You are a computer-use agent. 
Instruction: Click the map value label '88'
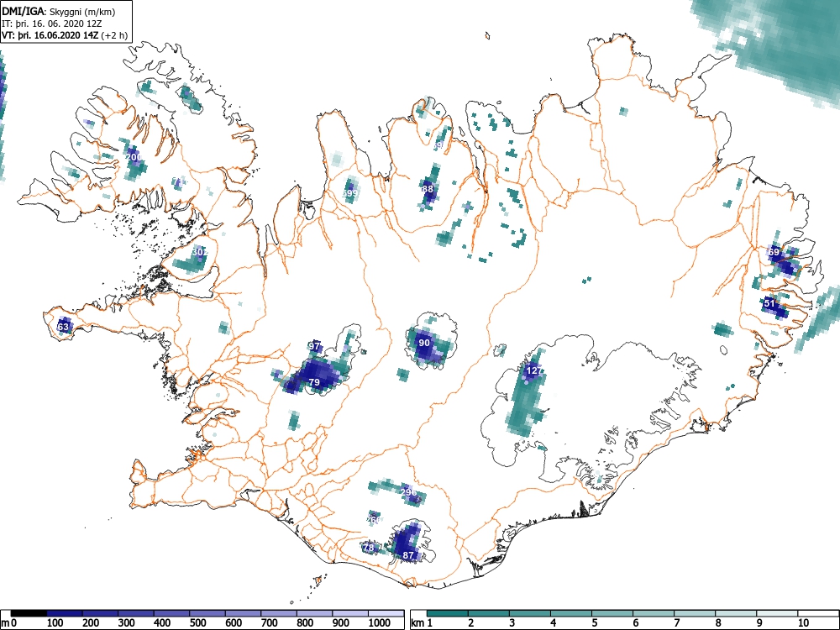[x=428, y=189]
